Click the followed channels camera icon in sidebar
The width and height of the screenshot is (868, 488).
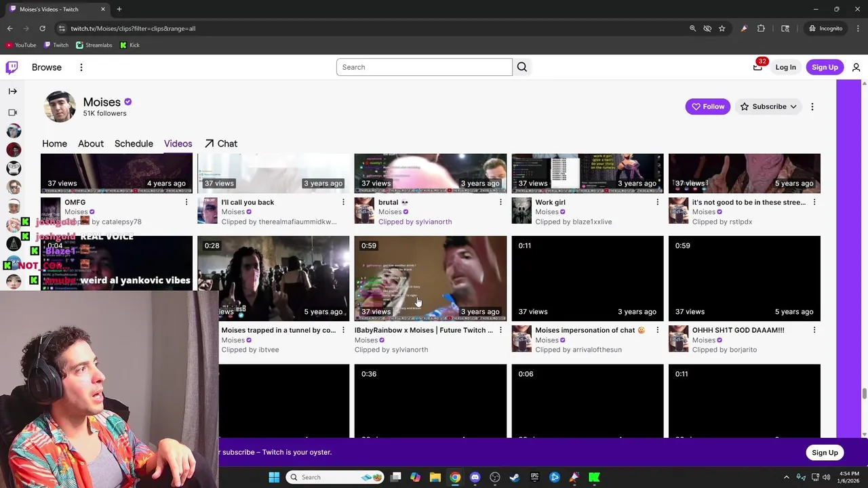point(12,113)
